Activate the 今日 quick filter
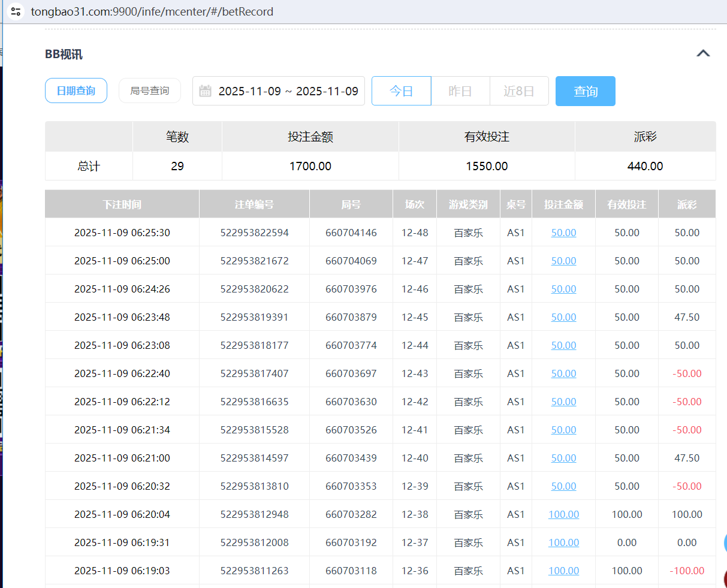Image resolution: width=727 pixels, height=588 pixels. (401, 91)
